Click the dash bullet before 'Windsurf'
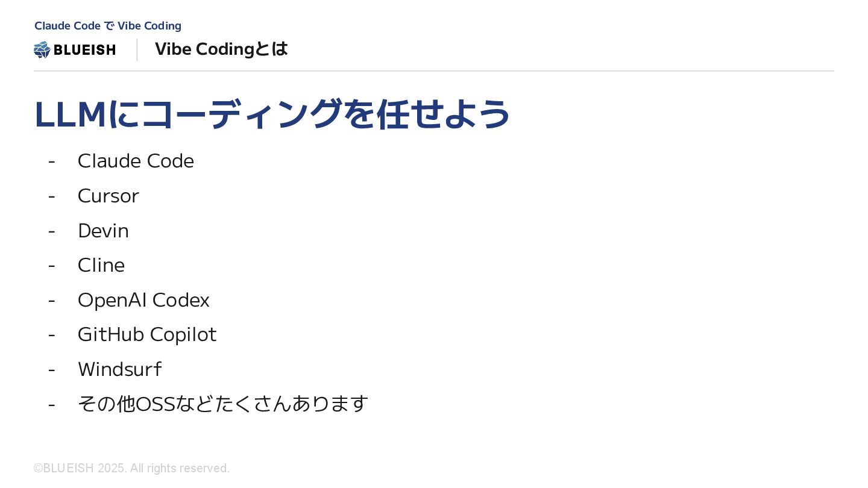Image resolution: width=868 pixels, height=488 pixels. (52, 370)
